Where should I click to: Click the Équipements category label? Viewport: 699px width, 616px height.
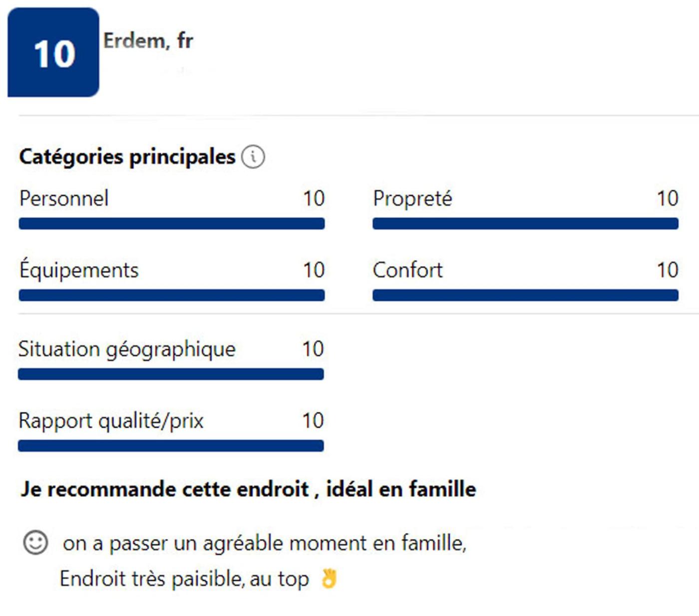click(x=79, y=270)
